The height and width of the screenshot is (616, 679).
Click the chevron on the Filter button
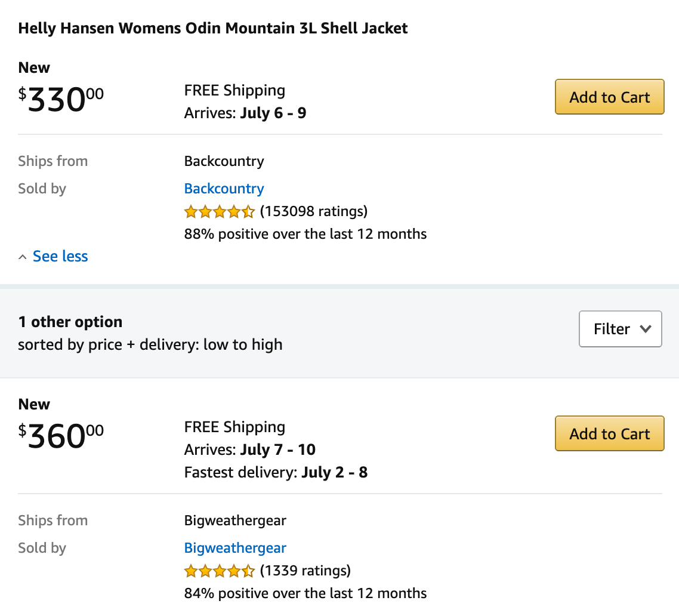pyautogui.click(x=646, y=329)
